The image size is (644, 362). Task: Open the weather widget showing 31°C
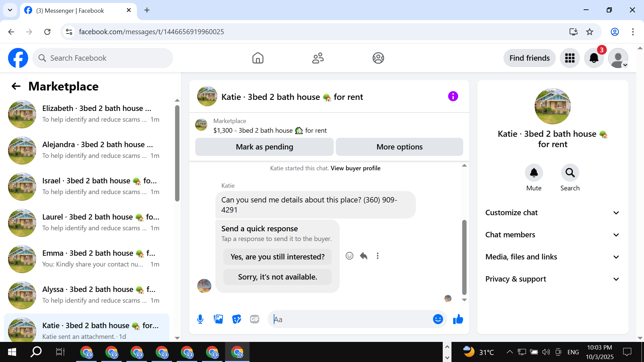[478, 352]
